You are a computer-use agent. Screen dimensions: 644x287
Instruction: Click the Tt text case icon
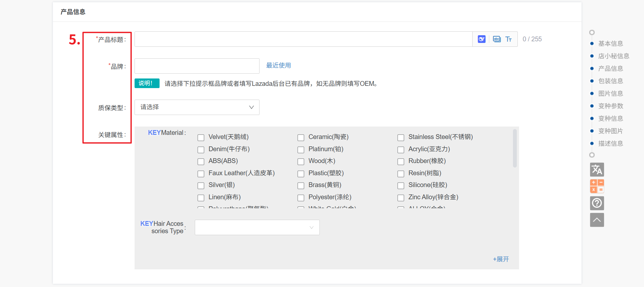(508, 39)
